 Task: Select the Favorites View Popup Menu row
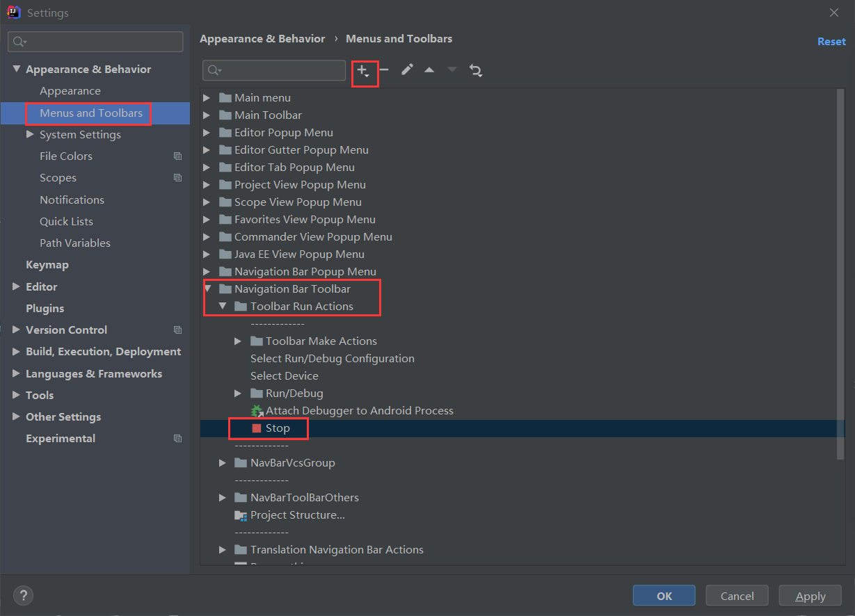[x=305, y=220]
